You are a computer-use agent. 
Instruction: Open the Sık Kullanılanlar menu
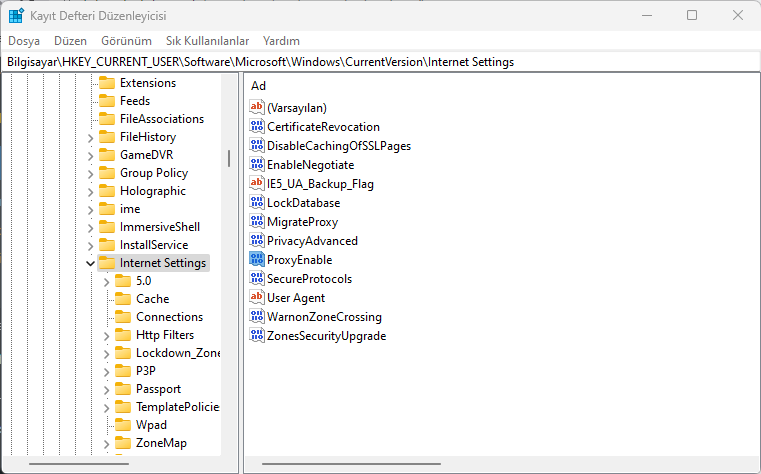(x=207, y=41)
